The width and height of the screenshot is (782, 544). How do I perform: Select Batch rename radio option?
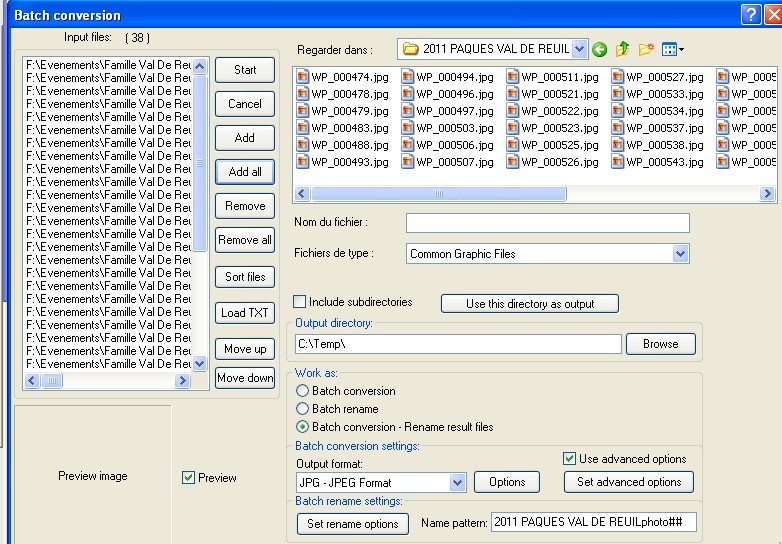[x=303, y=409]
